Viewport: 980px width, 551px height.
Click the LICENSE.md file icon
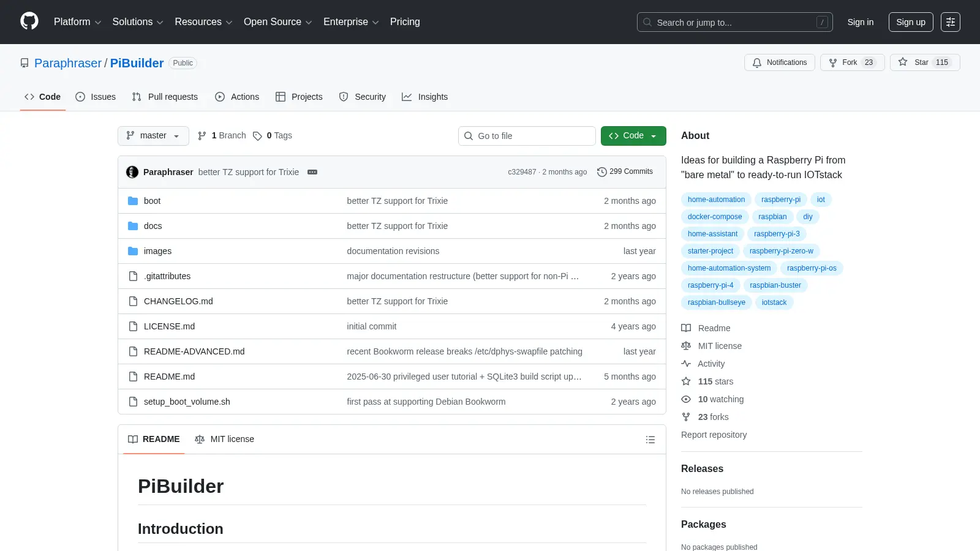[133, 326]
